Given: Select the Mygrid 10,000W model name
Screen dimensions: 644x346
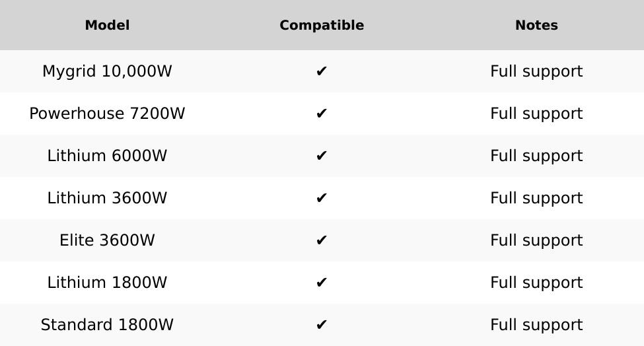Looking at the screenshot, I should (107, 71).
